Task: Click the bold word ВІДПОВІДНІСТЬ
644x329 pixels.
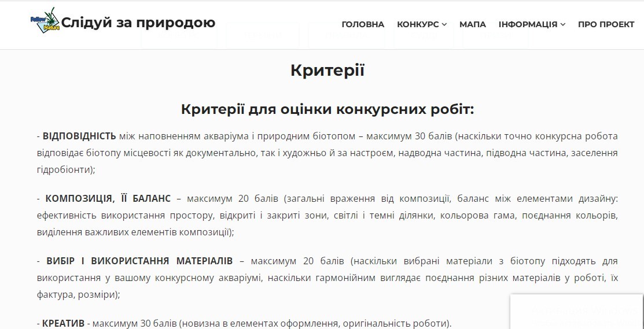Action: pyautogui.click(x=79, y=136)
